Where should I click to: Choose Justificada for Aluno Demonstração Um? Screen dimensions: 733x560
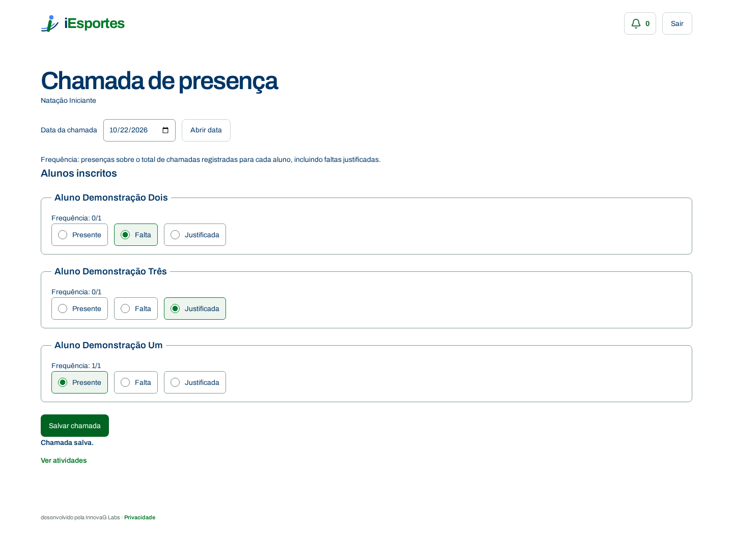pos(195,382)
